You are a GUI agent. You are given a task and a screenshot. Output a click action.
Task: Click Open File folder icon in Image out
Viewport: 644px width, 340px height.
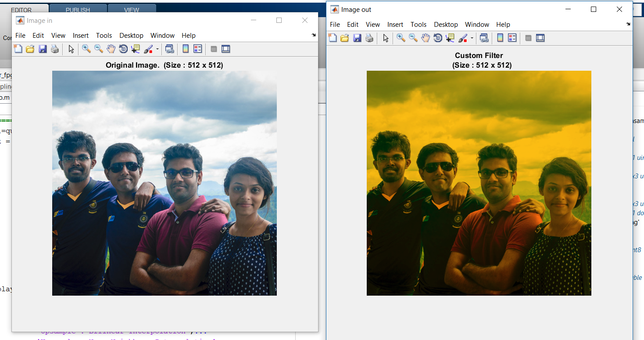tap(345, 38)
